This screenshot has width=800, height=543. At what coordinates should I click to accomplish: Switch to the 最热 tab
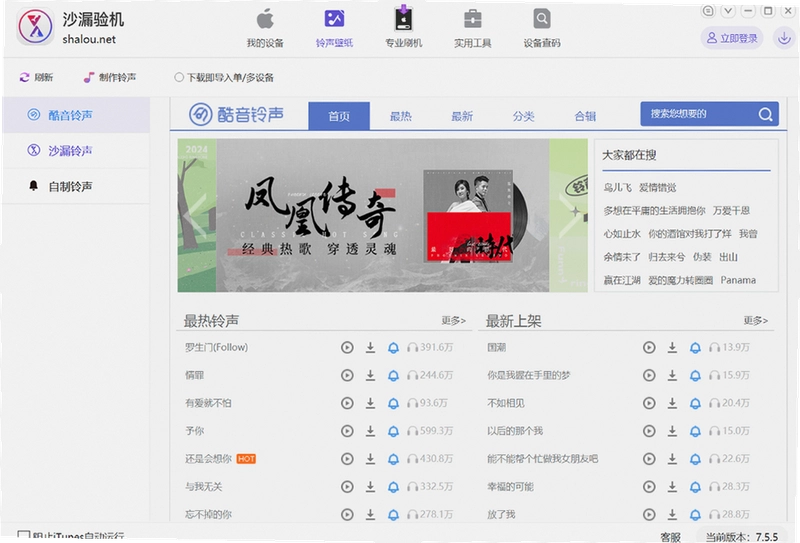coord(401,116)
